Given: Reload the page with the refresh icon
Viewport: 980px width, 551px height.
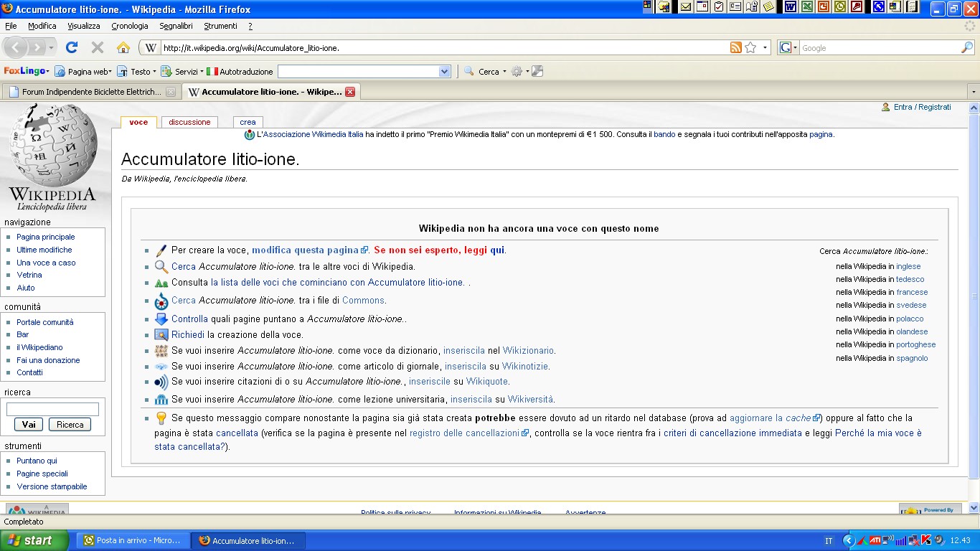Looking at the screenshot, I should click(x=71, y=47).
